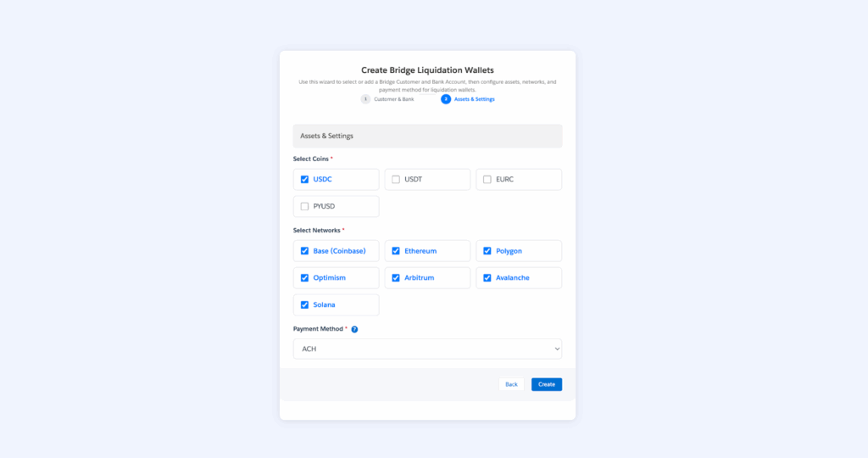Uncheck the Arbitrum network option
868x458 pixels.
[396, 278]
